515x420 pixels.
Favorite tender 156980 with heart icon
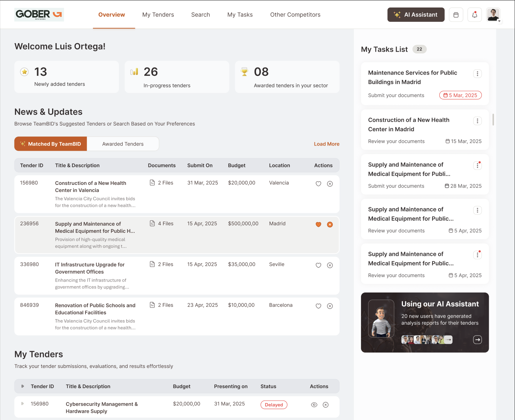pos(318,184)
